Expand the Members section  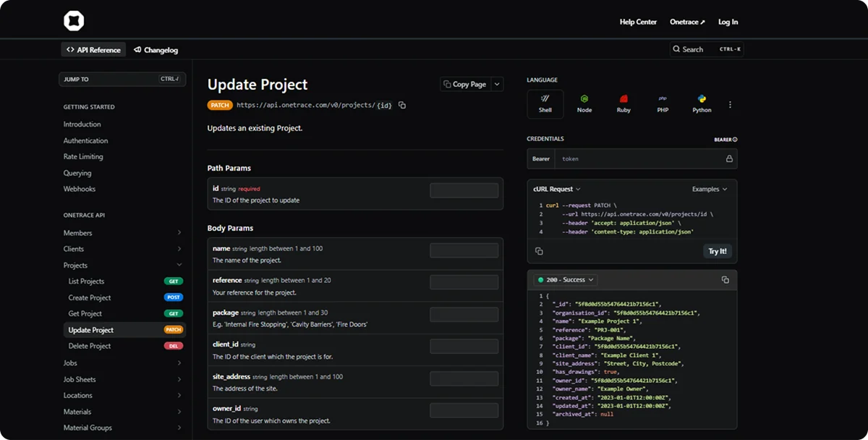point(179,233)
